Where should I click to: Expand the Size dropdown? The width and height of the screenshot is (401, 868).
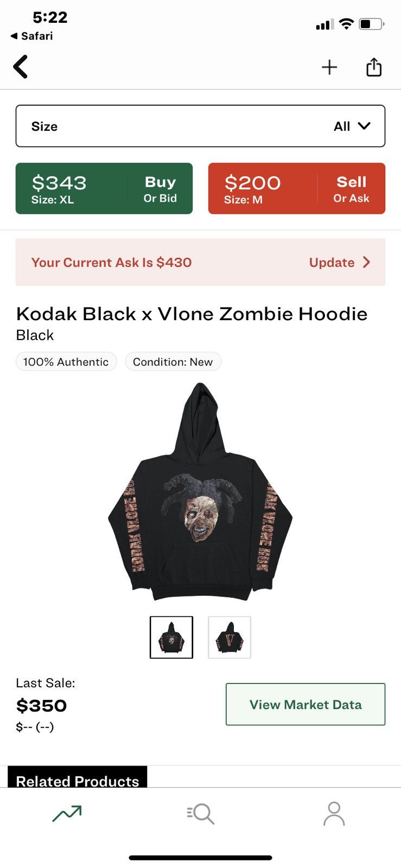[200, 126]
